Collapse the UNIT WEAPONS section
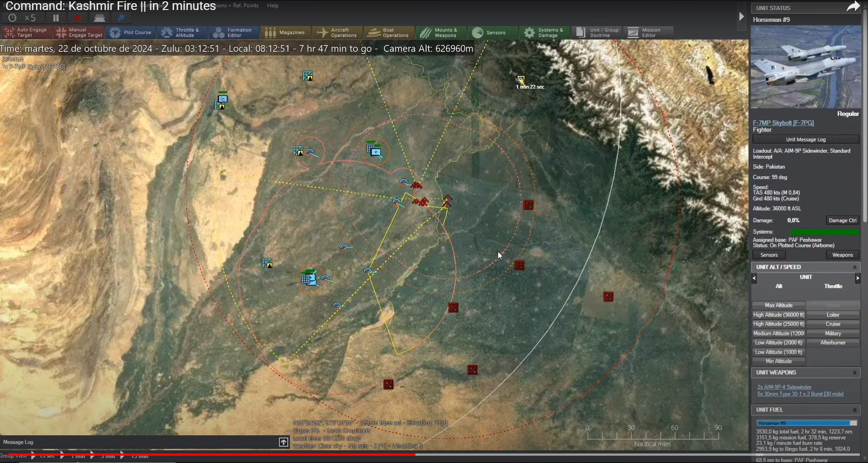This screenshot has width=868, height=463. click(x=854, y=372)
